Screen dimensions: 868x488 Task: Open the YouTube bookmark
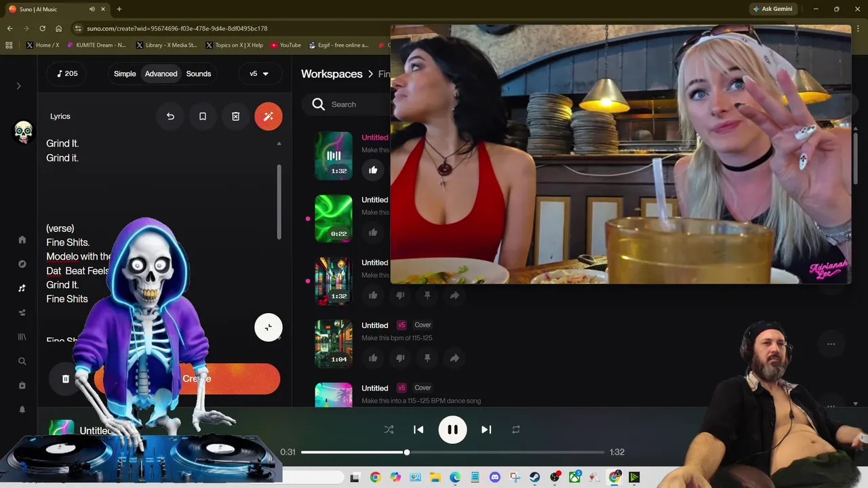point(285,45)
